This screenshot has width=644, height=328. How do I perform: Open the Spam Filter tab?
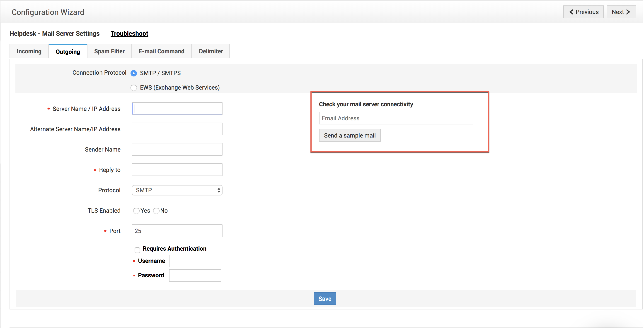click(109, 51)
